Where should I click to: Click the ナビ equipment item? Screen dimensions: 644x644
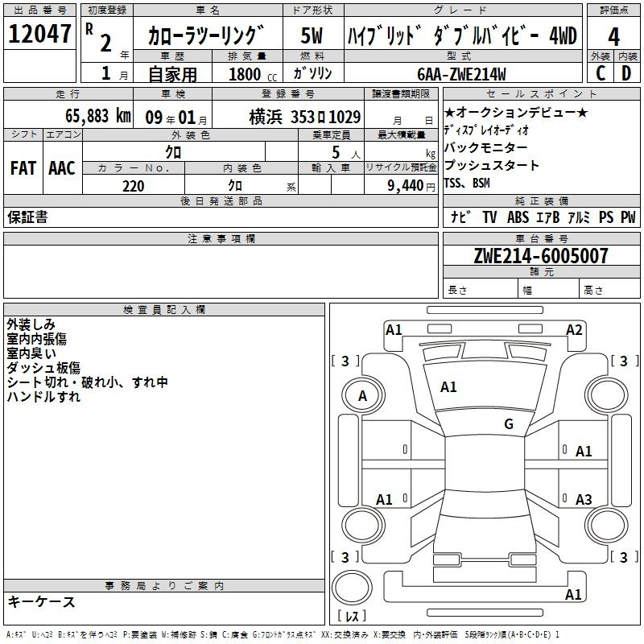tap(460, 217)
